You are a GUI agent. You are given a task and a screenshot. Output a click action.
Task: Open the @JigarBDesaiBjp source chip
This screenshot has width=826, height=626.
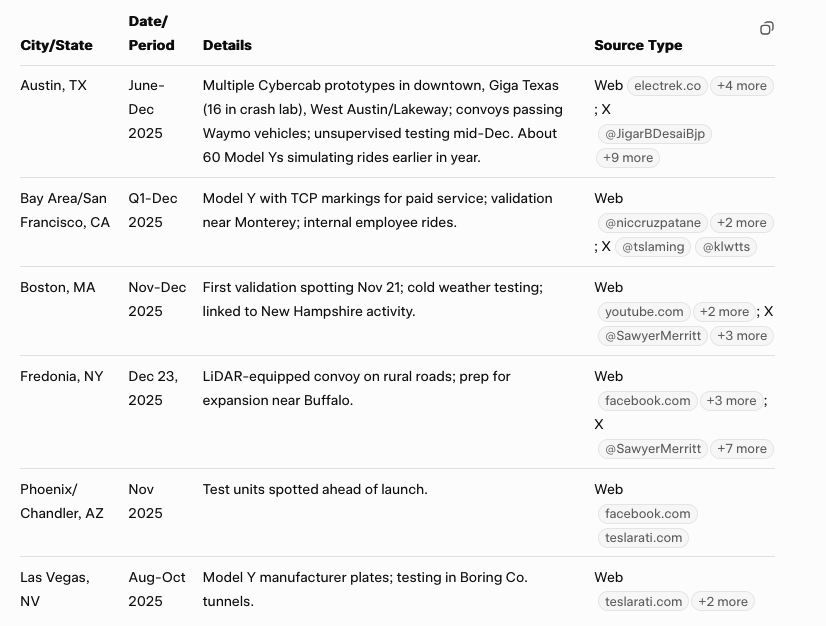[x=657, y=133]
